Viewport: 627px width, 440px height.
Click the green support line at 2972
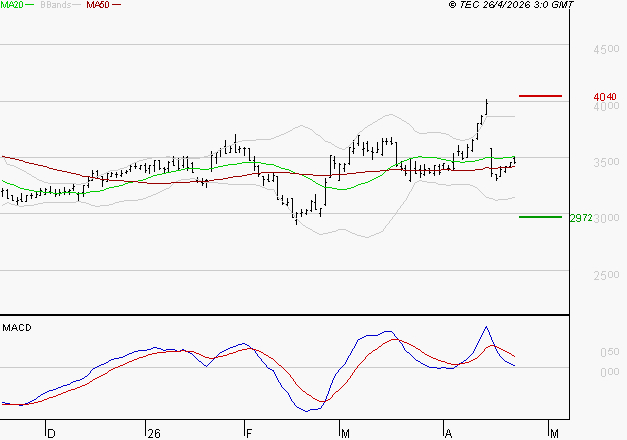tap(540, 217)
